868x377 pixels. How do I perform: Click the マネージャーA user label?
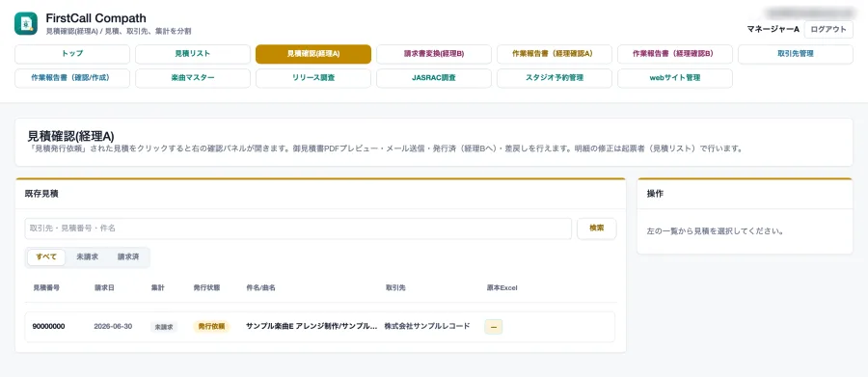tap(773, 30)
